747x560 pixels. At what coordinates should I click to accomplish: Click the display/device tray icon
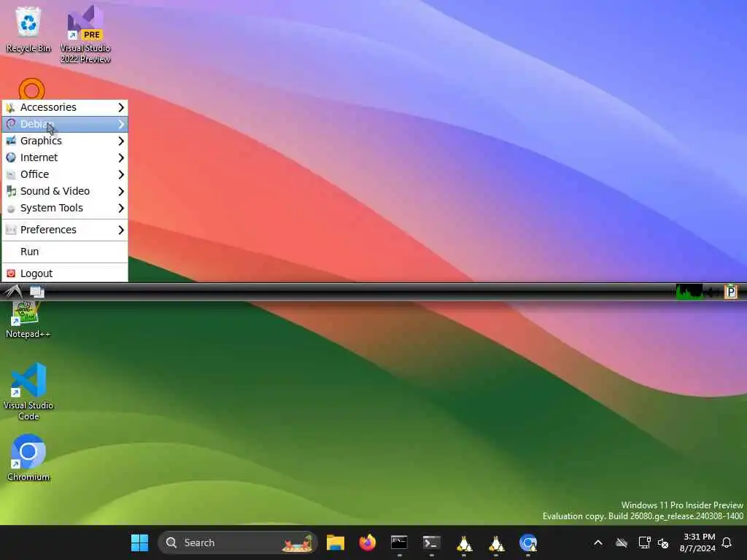click(x=644, y=542)
